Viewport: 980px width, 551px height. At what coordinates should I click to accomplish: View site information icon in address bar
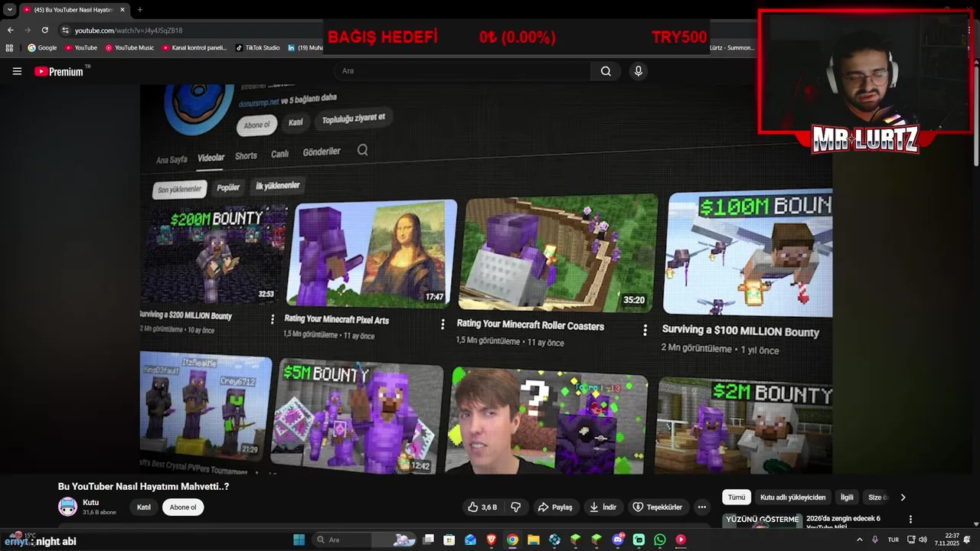tap(66, 30)
